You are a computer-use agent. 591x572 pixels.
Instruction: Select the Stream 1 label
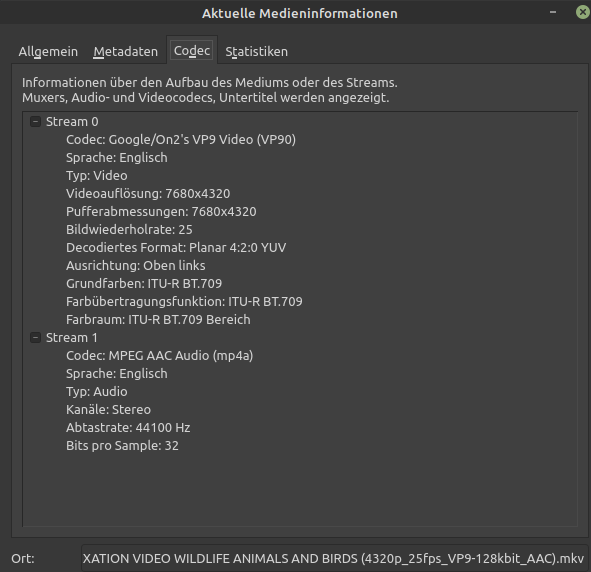pyautogui.click(x=72, y=338)
